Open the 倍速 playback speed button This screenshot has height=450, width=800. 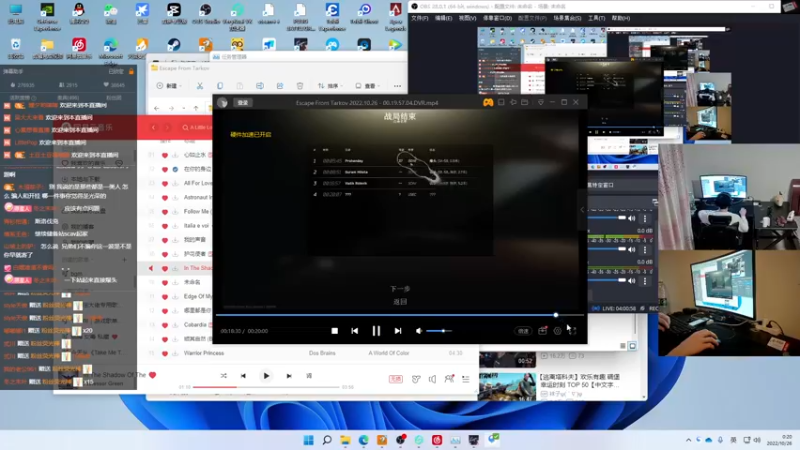pos(523,331)
